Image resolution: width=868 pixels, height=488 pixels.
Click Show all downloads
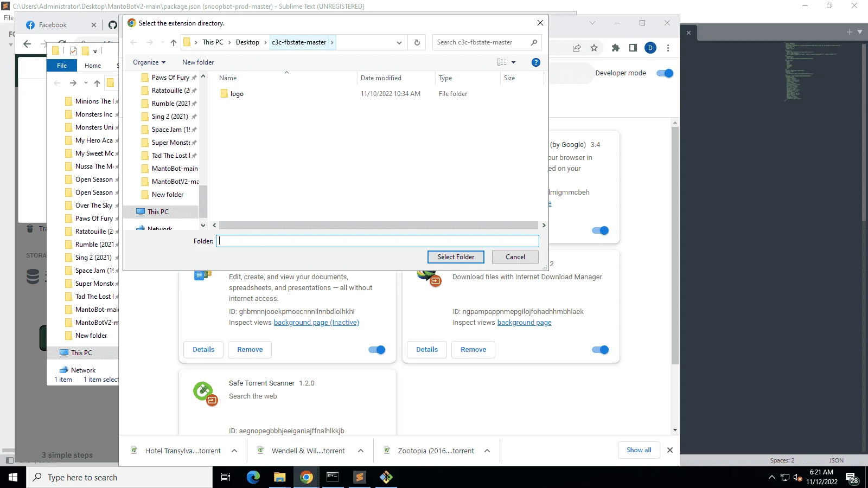[639, 450]
